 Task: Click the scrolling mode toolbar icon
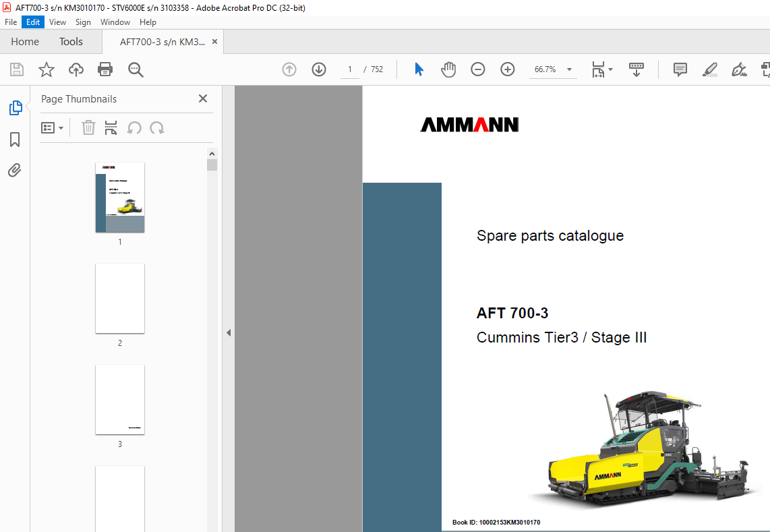click(x=636, y=69)
